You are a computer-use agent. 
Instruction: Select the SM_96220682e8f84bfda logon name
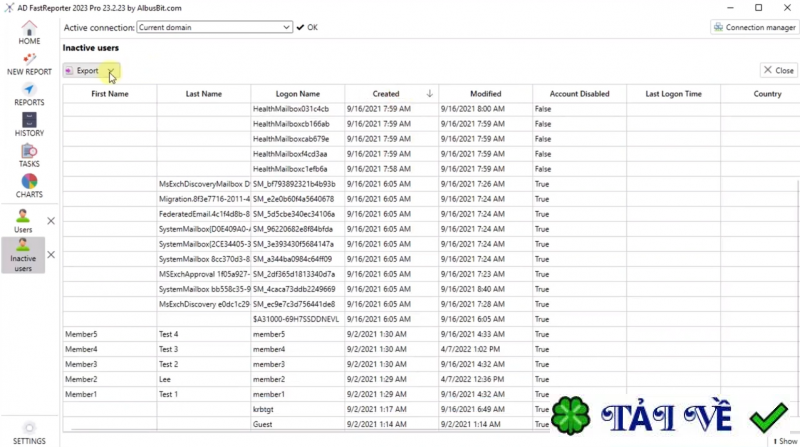(x=297, y=229)
